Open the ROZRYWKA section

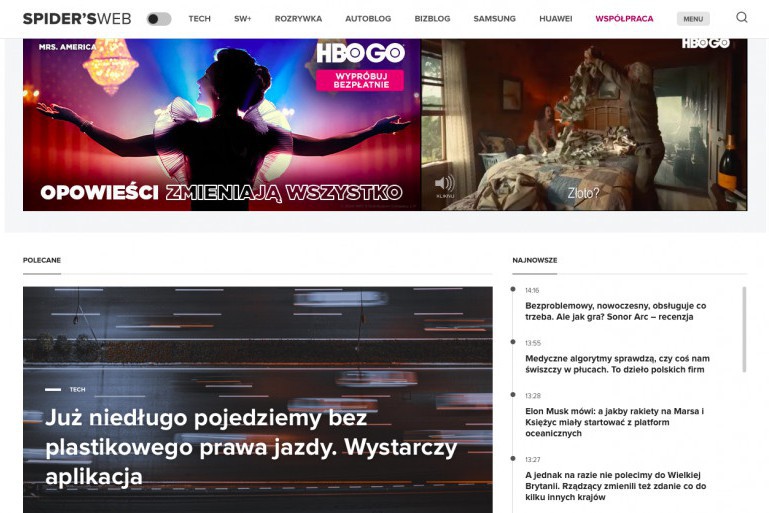click(298, 19)
